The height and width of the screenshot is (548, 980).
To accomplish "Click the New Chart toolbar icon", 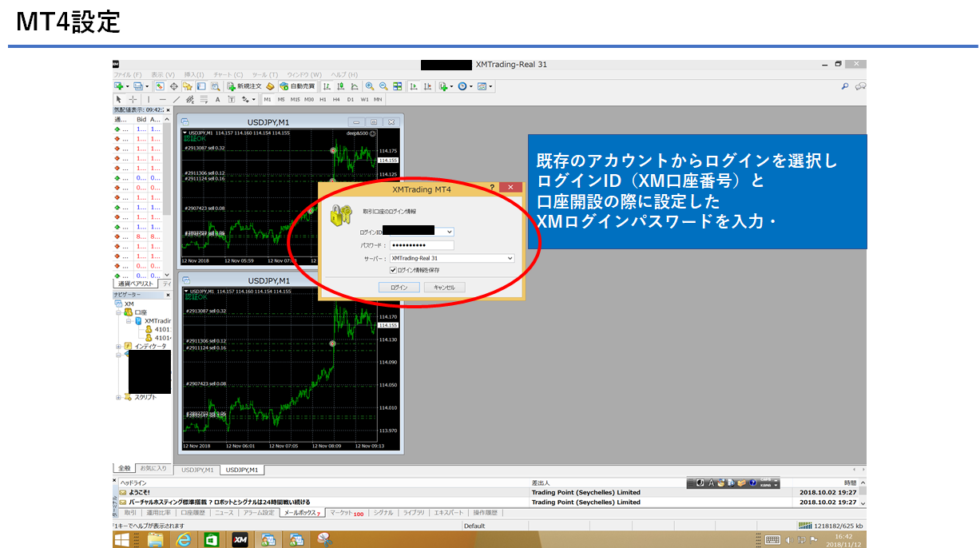I will pyautogui.click(x=119, y=86).
